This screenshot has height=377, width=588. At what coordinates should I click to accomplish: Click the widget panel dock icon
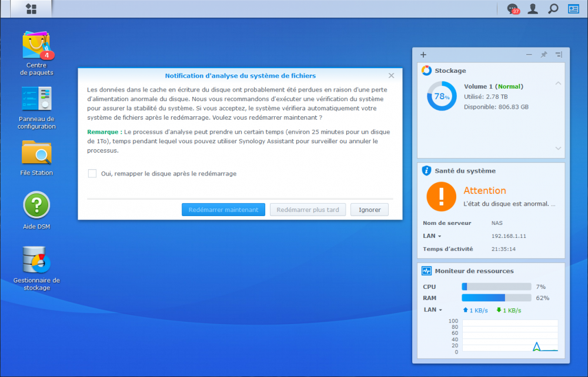click(559, 55)
